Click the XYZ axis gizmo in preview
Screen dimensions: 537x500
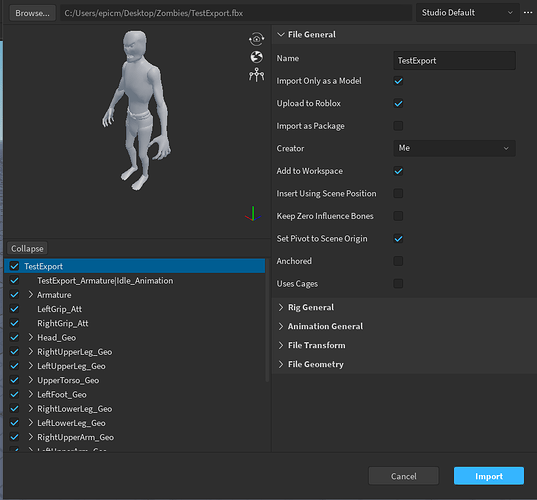click(253, 213)
